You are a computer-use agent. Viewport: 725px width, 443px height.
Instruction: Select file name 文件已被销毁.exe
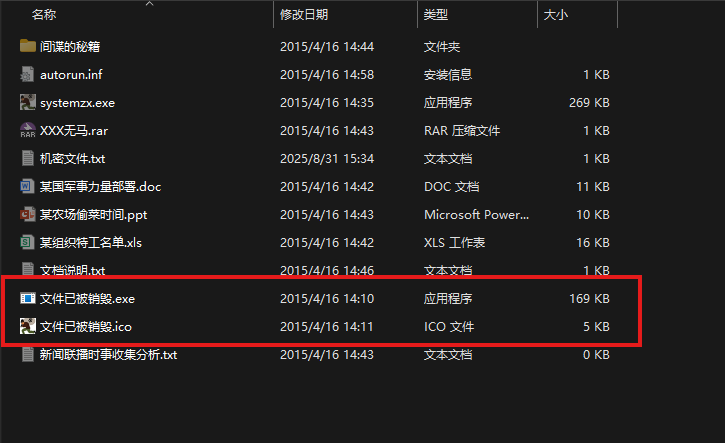click(x=87, y=299)
